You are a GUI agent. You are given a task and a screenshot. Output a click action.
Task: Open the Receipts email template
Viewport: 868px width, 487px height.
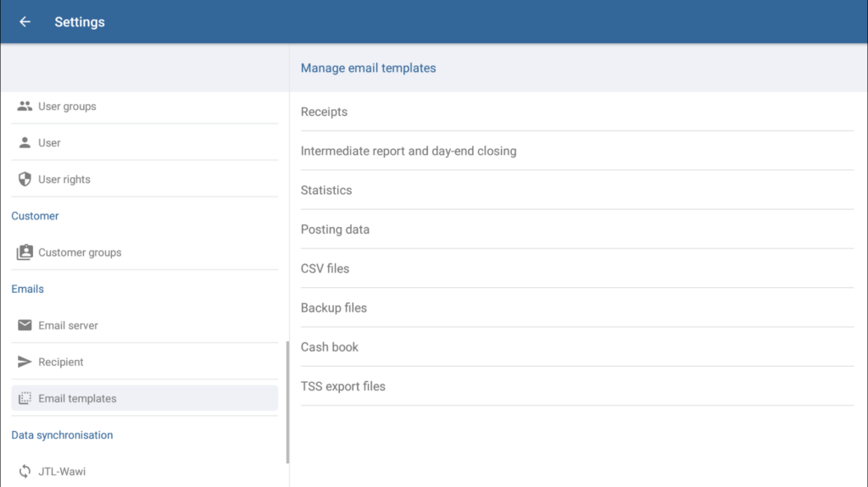tap(324, 112)
